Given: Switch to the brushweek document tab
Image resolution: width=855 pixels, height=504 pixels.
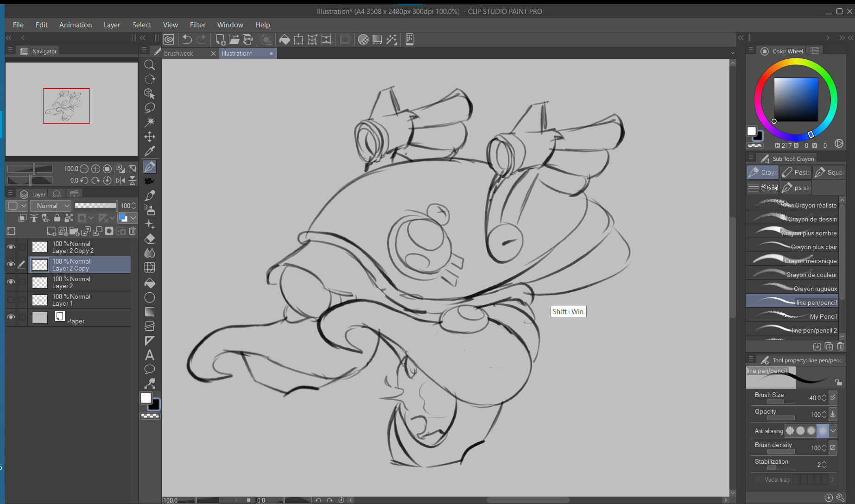Looking at the screenshot, I should pyautogui.click(x=179, y=53).
